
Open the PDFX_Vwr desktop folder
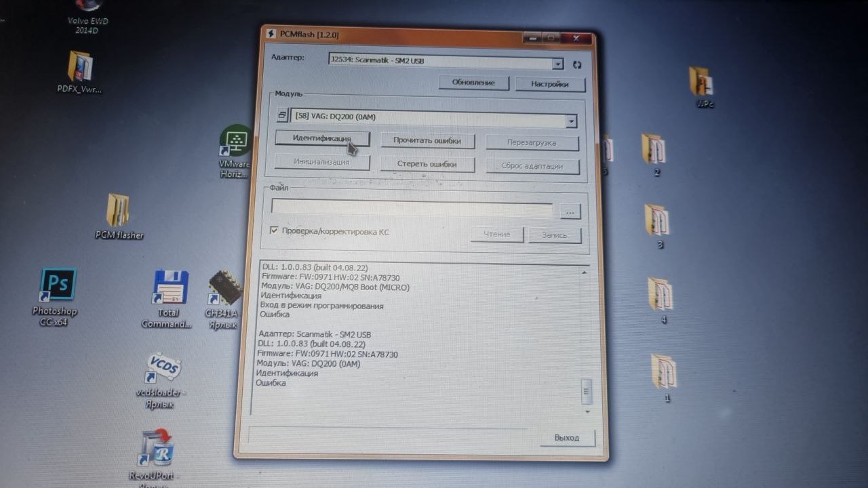tap(80, 72)
